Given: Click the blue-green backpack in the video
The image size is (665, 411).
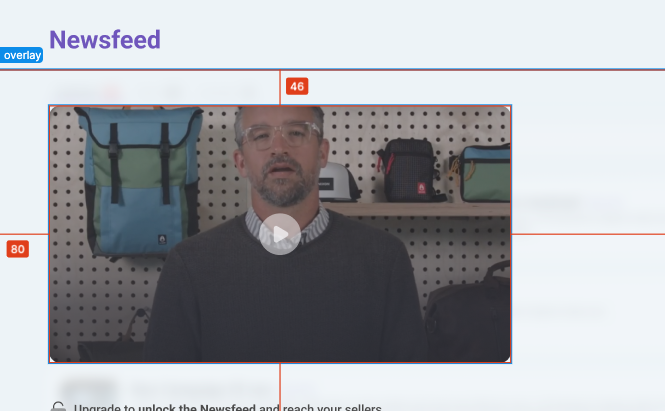Looking at the screenshot, I should tap(140, 180).
